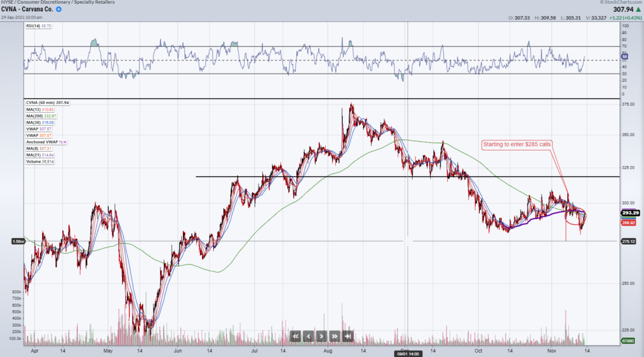Screen dimensions: 644x357
Task: Click the 800k volume scale label
Action: (16, 292)
